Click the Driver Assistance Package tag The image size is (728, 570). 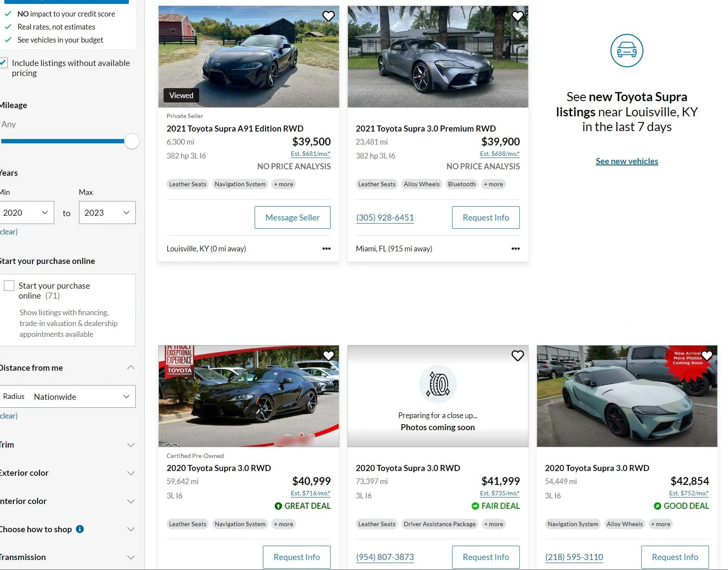(x=439, y=524)
